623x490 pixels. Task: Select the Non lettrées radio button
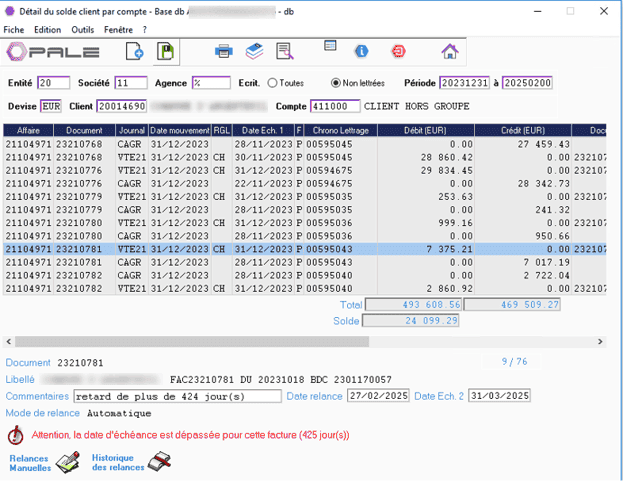point(336,83)
